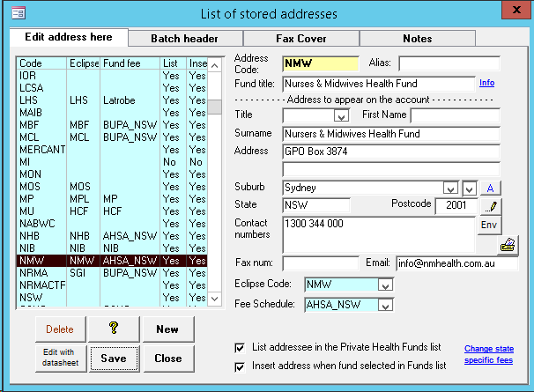
Task: Select the highlighted NMW row
Action: click(x=112, y=261)
